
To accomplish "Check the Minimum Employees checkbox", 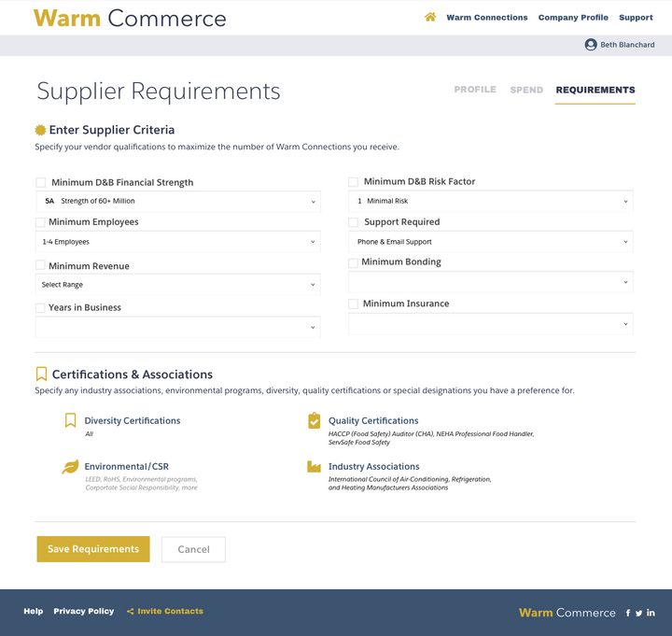I will point(40,222).
